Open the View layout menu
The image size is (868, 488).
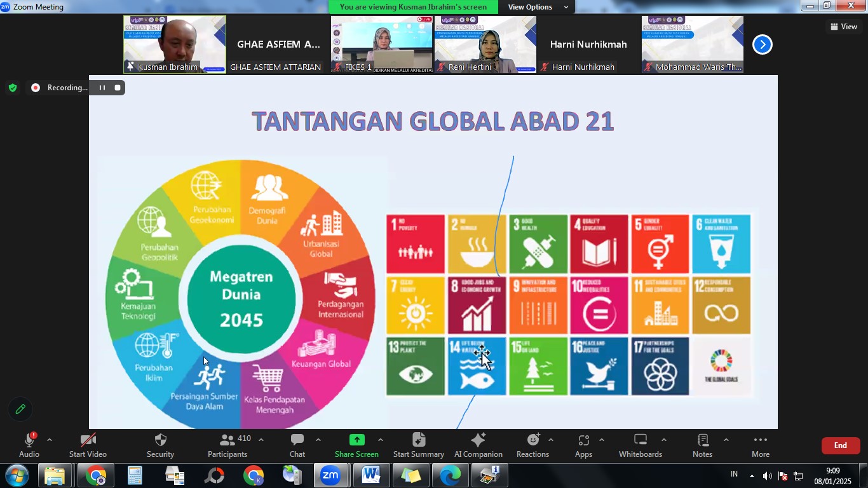pyautogui.click(x=843, y=27)
